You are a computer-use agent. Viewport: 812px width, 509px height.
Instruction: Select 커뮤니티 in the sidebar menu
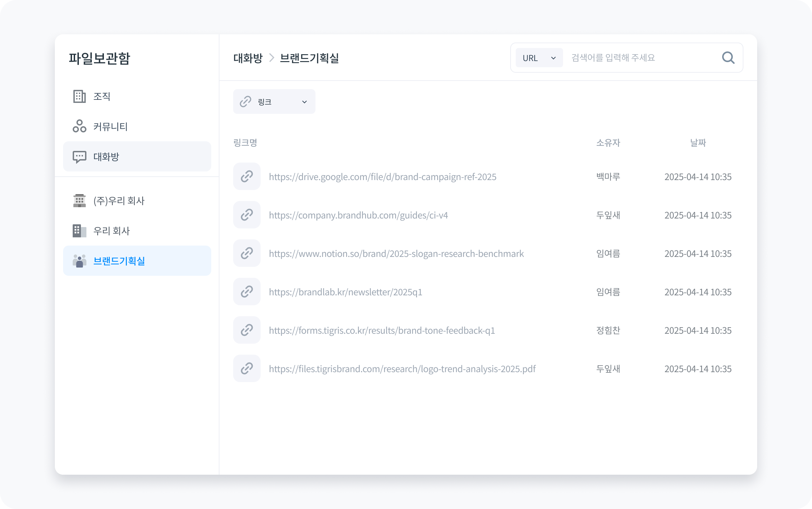click(x=110, y=127)
